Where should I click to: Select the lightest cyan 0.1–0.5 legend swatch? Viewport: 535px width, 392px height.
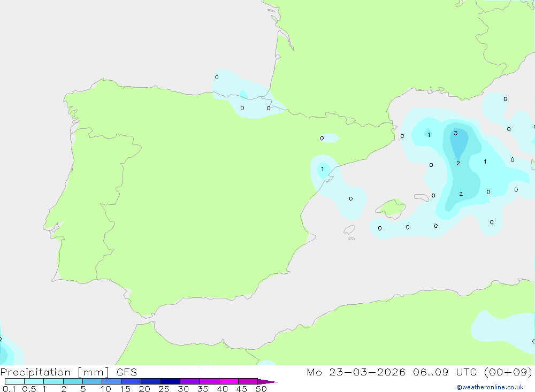(x=14, y=381)
